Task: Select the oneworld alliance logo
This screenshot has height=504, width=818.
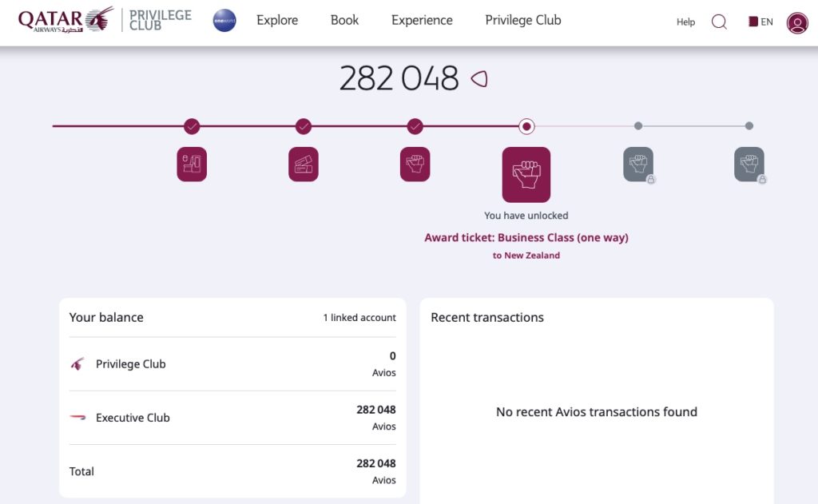Action: pos(224,21)
